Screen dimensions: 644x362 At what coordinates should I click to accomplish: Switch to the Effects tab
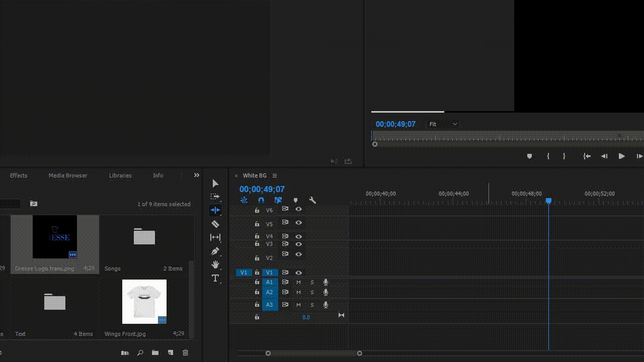point(19,175)
